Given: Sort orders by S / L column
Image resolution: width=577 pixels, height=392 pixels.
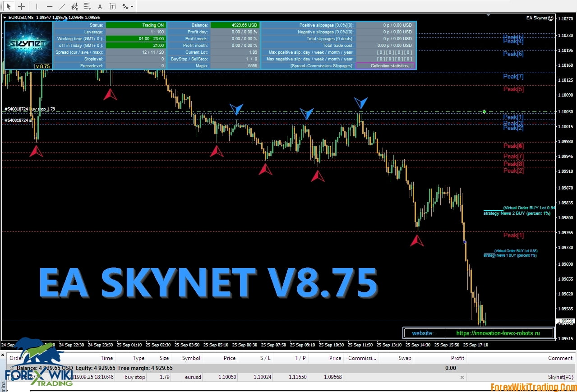Looking at the screenshot, I should [265, 358].
